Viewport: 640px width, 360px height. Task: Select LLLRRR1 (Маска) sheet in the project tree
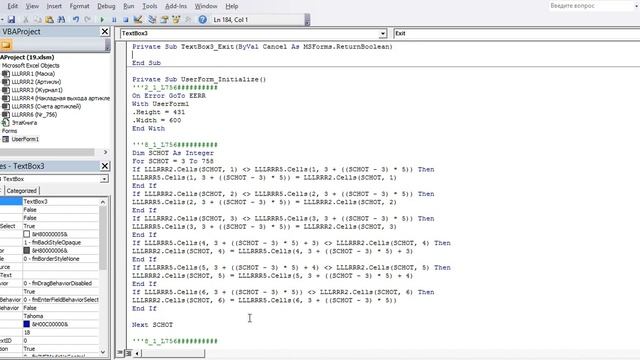(x=33, y=74)
